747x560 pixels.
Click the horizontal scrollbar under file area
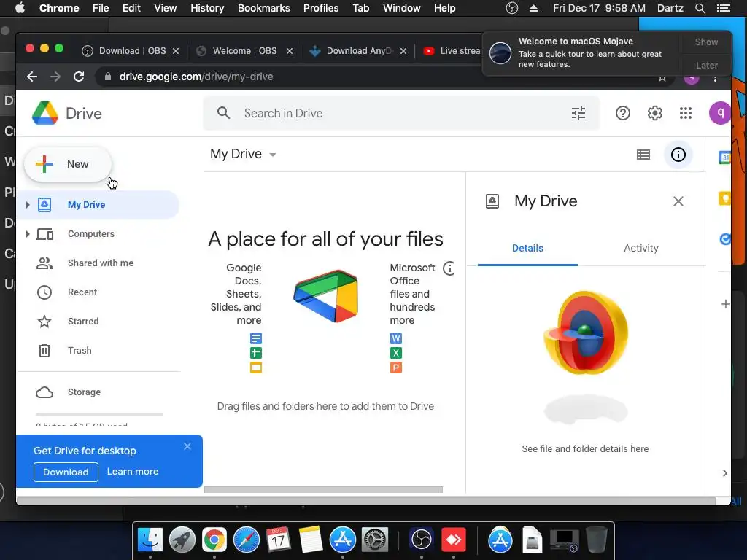(x=323, y=489)
